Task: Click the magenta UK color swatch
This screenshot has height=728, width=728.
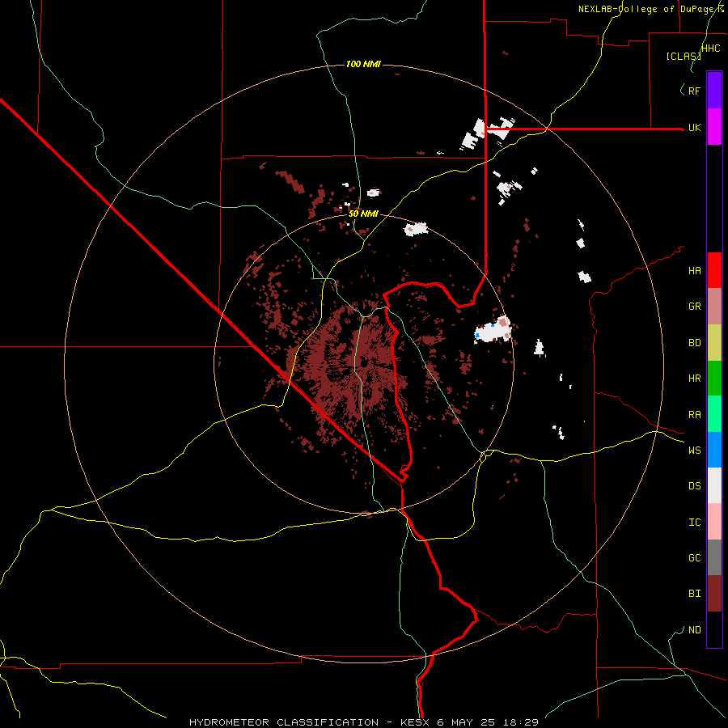Action: (714, 127)
